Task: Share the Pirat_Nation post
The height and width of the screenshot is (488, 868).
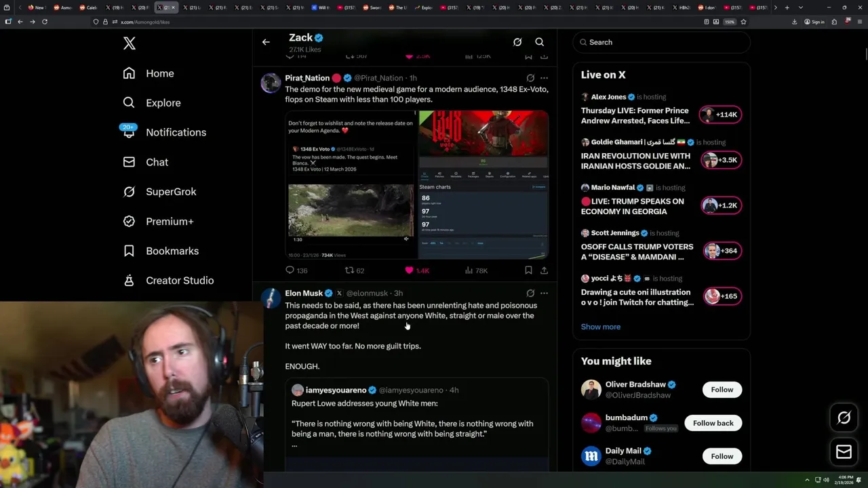Action: pos(544,270)
